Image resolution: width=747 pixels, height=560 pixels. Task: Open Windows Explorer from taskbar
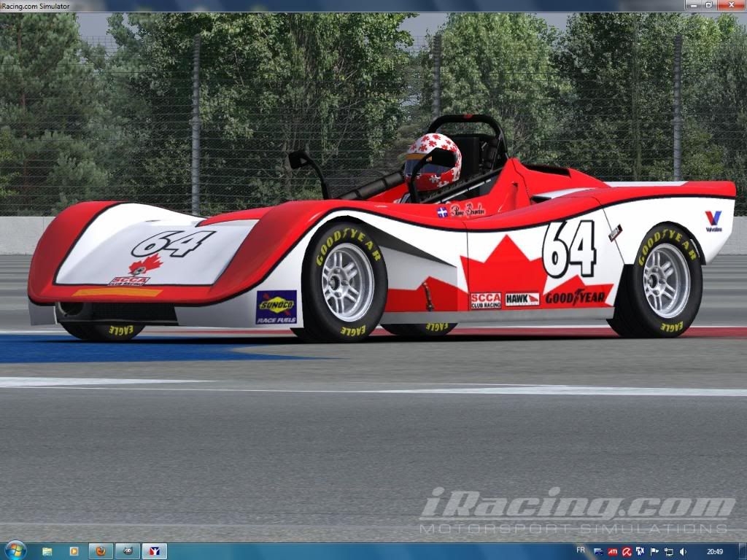[x=47, y=551]
